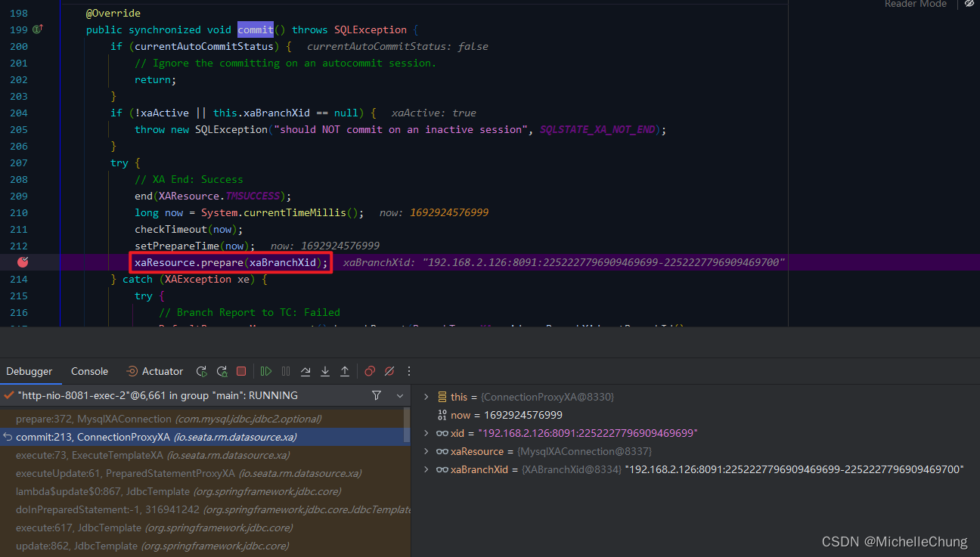
Task: Click the primitive type icon beside 'now'
Action: pyautogui.click(x=442, y=415)
